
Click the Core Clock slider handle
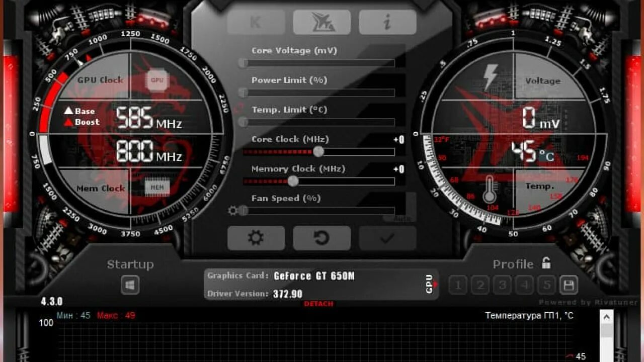coord(318,151)
